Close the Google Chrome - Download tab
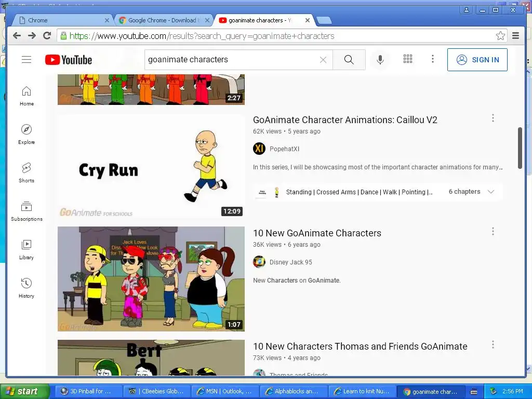532x399 pixels. pos(207,20)
